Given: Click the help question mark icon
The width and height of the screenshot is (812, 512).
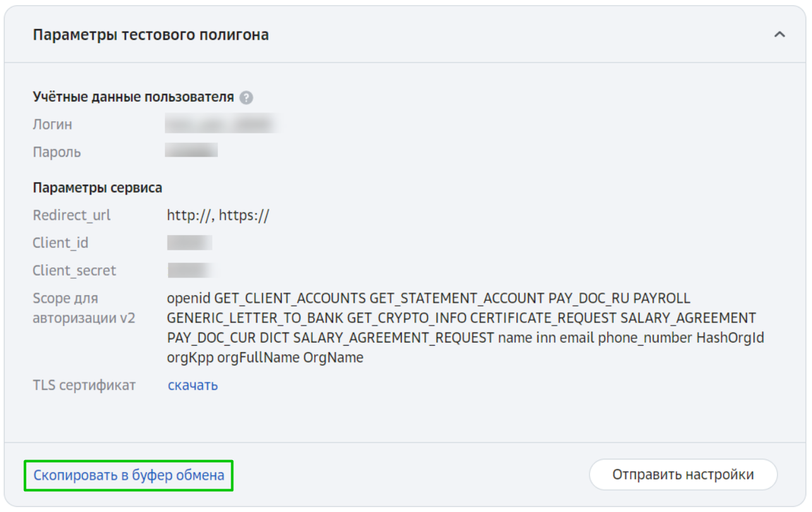Looking at the screenshot, I should click(246, 98).
